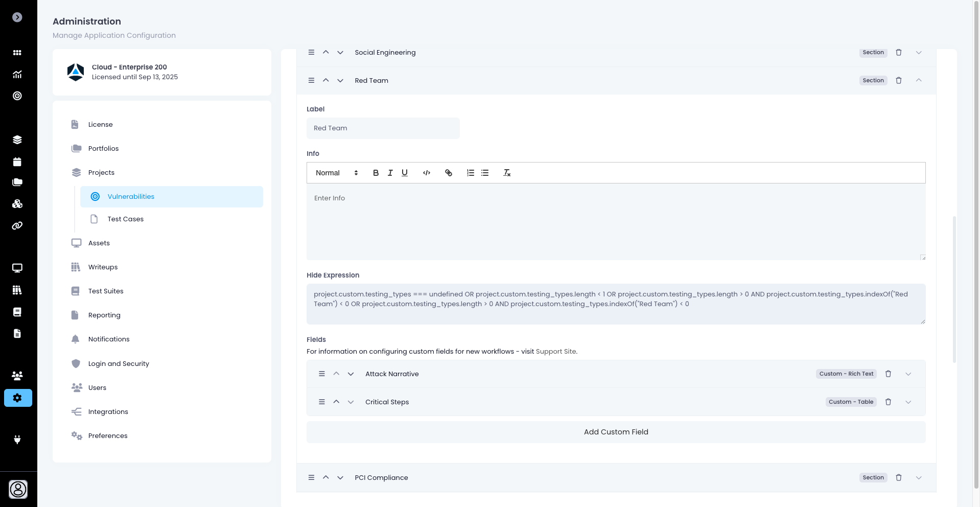
Task: Move Critical Steps field up
Action: (x=336, y=402)
